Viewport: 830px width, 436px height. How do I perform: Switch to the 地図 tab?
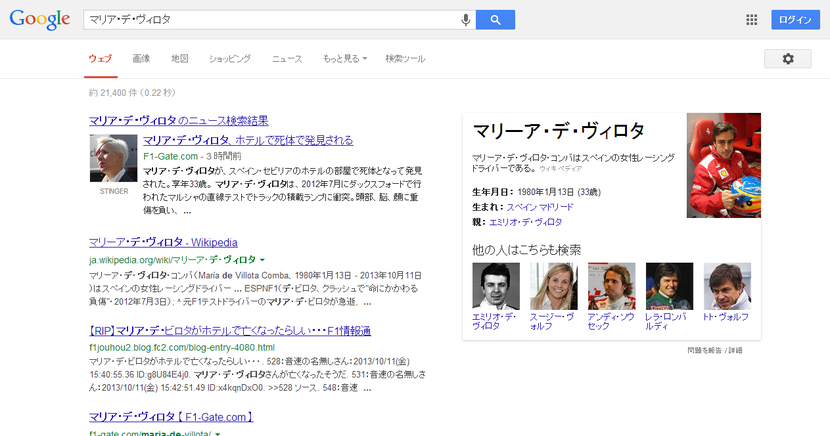click(x=180, y=59)
